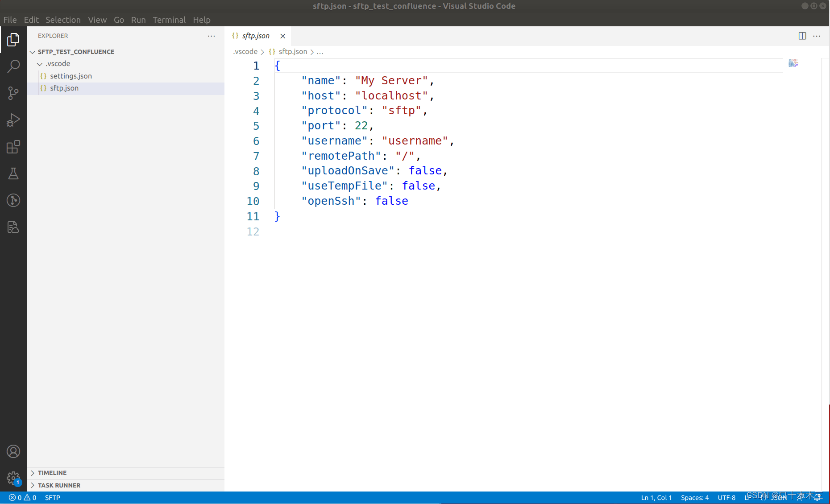Open the Explorer view in activity bar
This screenshot has height=504, width=830.
(13, 40)
